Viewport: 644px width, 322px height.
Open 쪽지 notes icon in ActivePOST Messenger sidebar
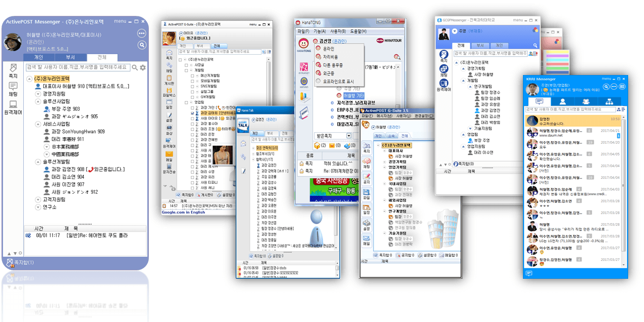pos(13,70)
